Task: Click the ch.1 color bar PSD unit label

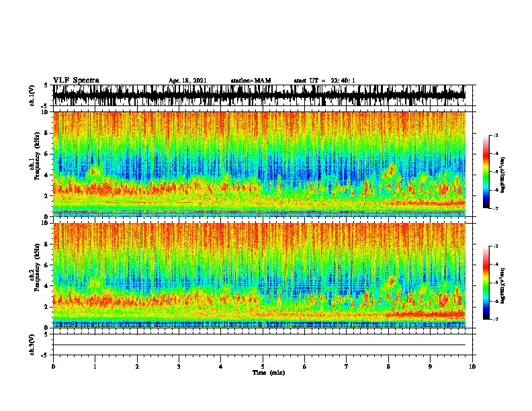Action: coord(502,175)
